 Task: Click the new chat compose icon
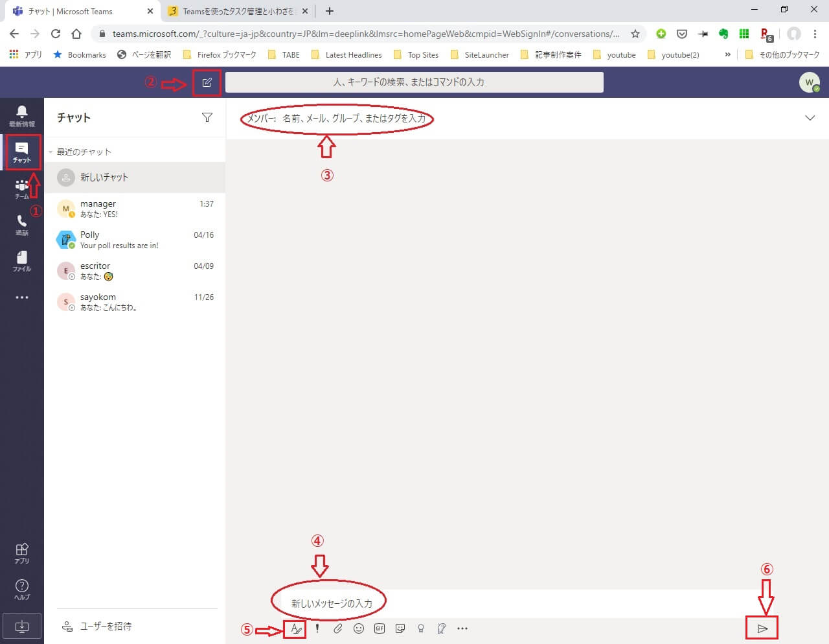point(207,82)
